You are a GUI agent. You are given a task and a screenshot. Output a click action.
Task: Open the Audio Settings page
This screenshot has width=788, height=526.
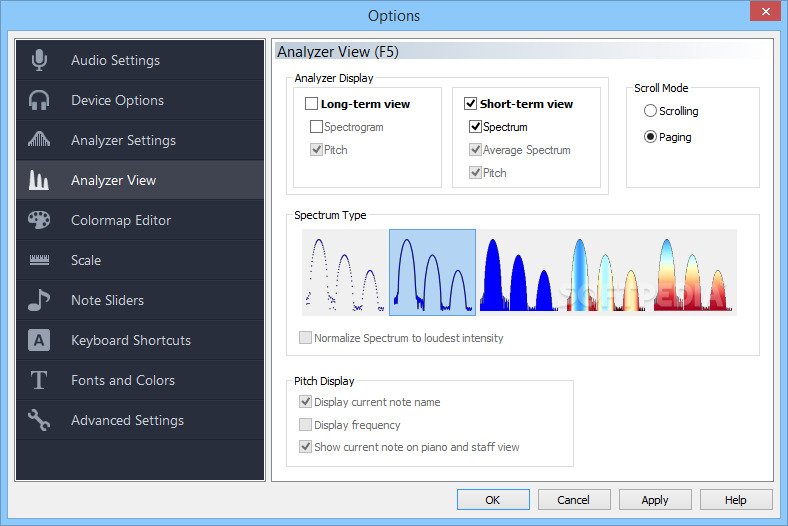pyautogui.click(x=140, y=60)
